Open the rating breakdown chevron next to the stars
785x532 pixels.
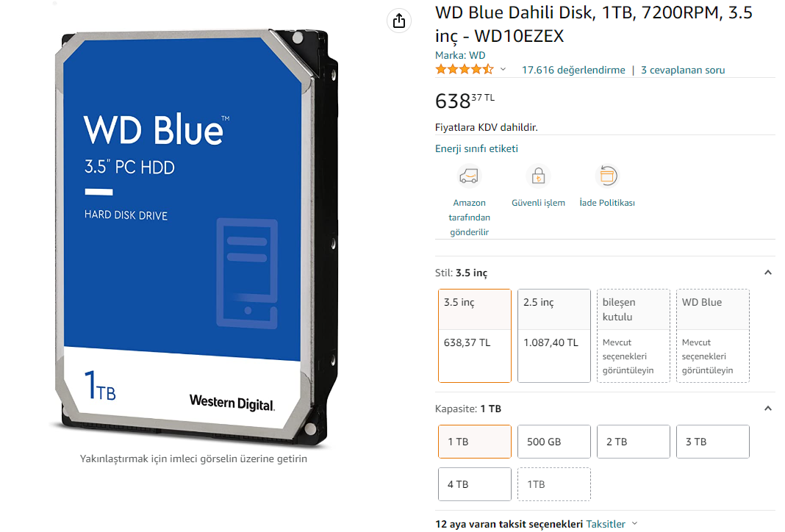coord(503,70)
